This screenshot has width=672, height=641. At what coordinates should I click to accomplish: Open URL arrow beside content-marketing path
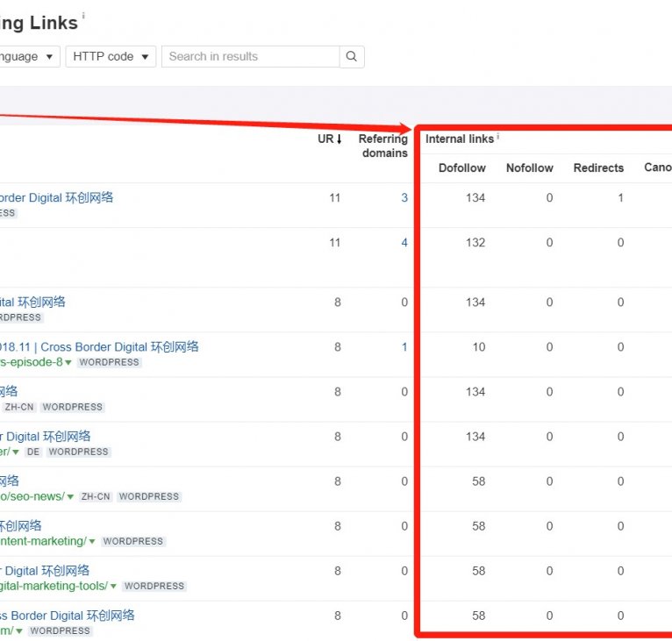(x=92, y=541)
